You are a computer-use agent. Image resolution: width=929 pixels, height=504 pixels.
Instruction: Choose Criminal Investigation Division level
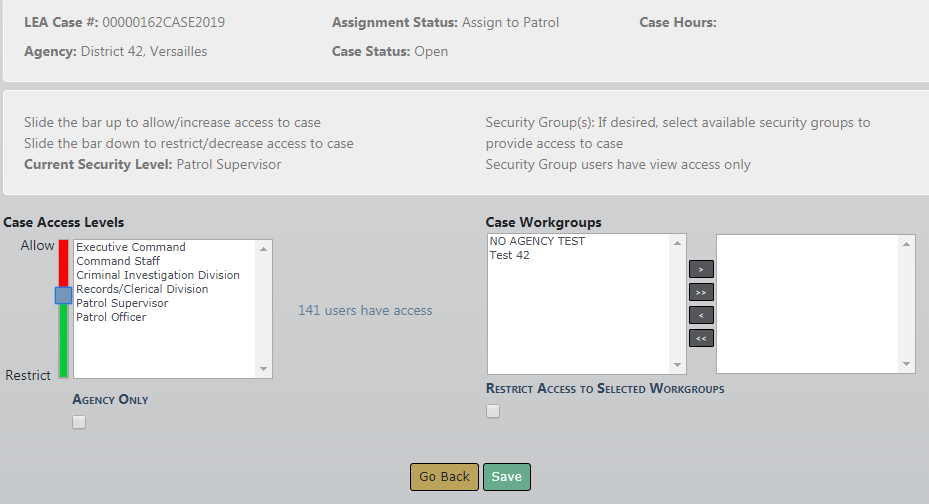158,275
